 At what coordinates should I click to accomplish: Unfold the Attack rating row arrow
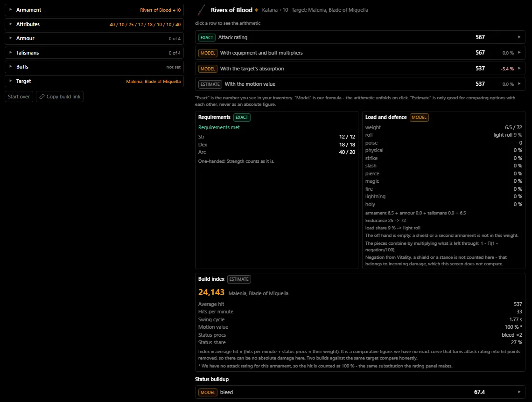519,37
